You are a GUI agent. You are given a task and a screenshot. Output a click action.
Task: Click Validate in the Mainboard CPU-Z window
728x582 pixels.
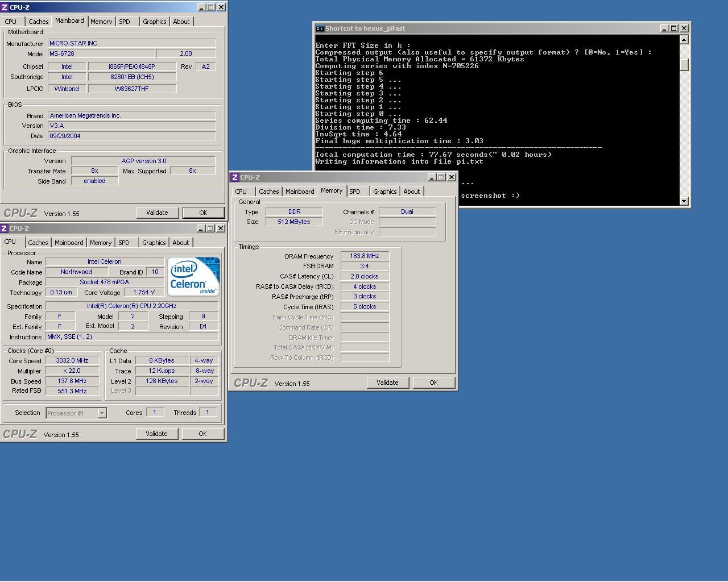tap(157, 213)
